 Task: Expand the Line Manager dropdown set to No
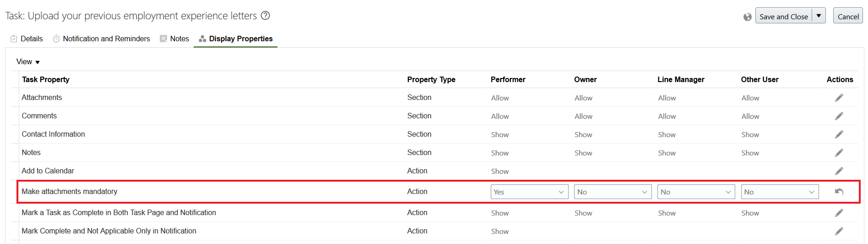pyautogui.click(x=696, y=192)
